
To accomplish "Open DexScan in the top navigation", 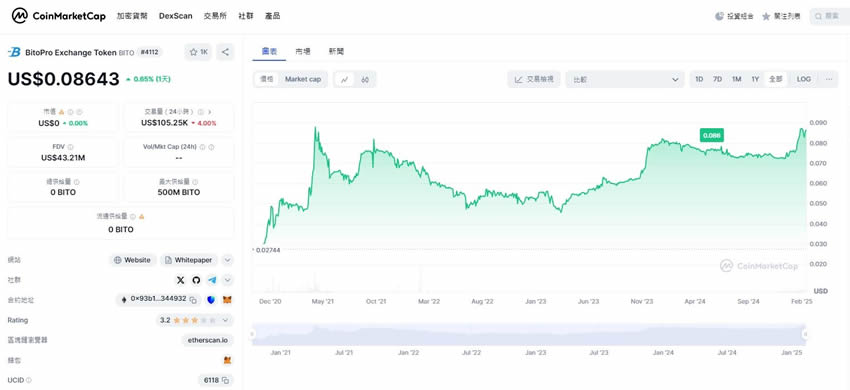I will coord(176,16).
